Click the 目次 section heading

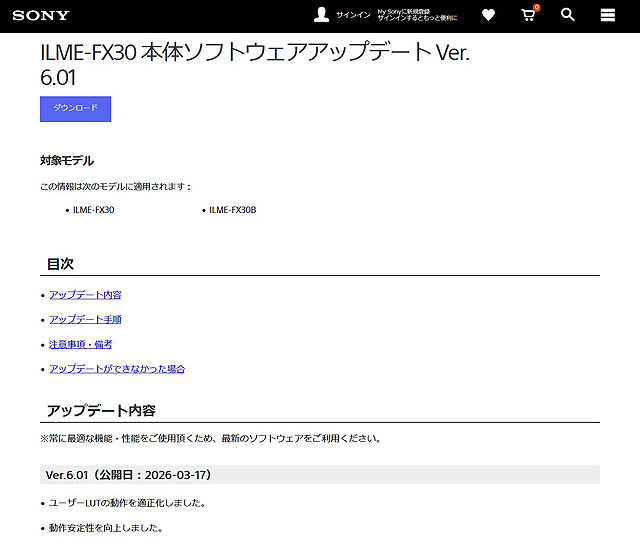(60, 264)
